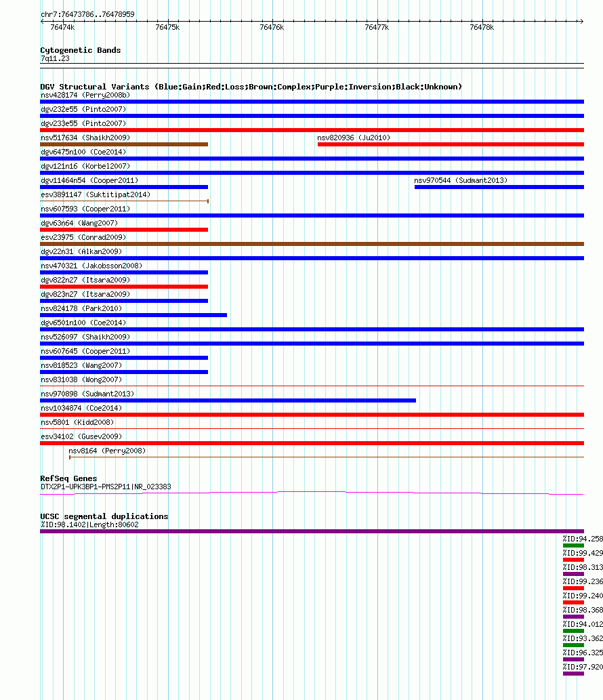
Task: Click the dgv121n16 (Korbel2007) label
Action: 85,167
